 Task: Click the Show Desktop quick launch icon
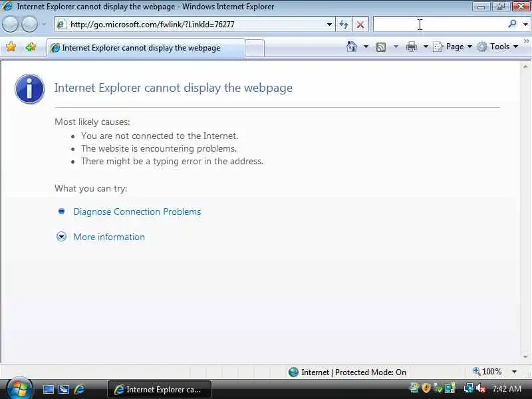pyautogui.click(x=48, y=389)
